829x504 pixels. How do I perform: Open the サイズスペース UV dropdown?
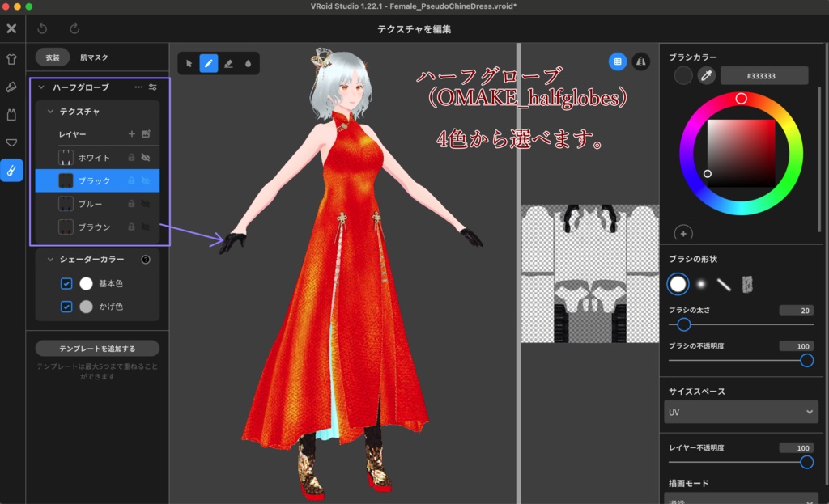click(x=741, y=412)
